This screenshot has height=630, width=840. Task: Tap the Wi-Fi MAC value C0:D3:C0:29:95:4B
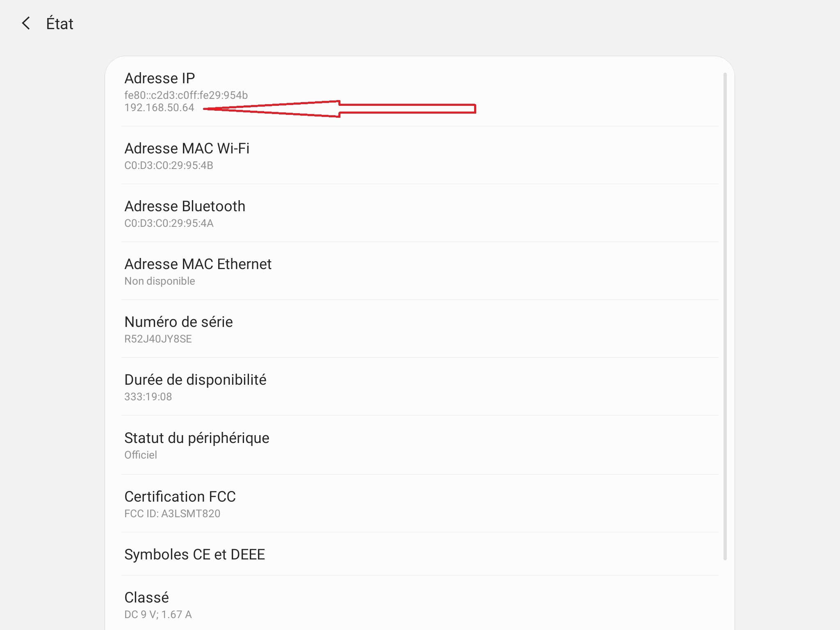(x=169, y=165)
